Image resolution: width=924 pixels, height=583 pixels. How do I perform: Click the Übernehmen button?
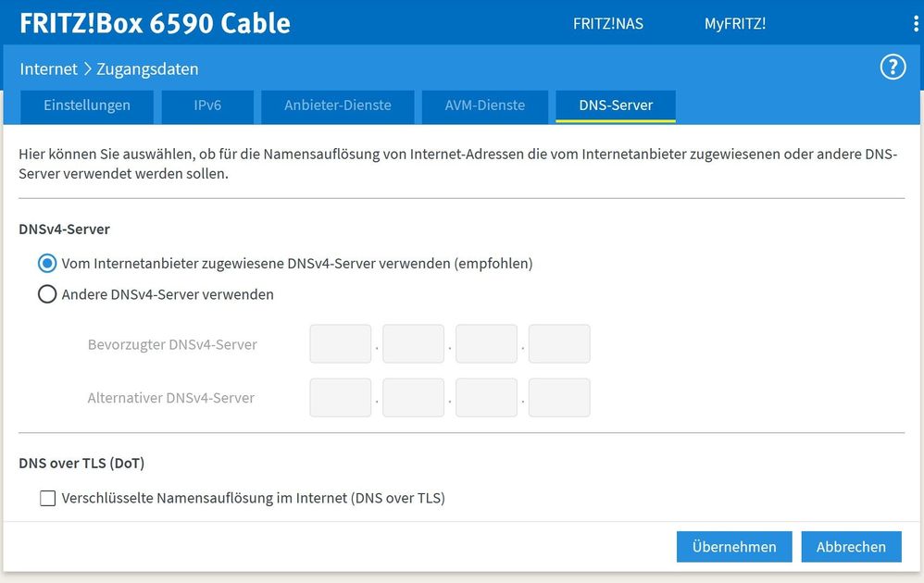[734, 547]
